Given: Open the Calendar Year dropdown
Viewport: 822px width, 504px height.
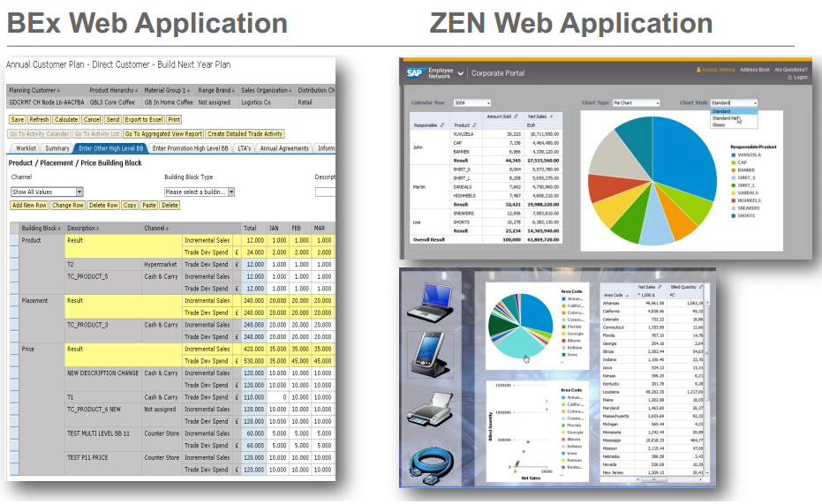Looking at the screenshot, I should 486,103.
